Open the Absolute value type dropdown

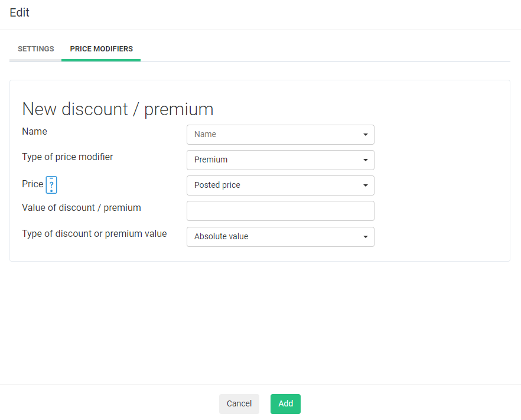coord(275,237)
